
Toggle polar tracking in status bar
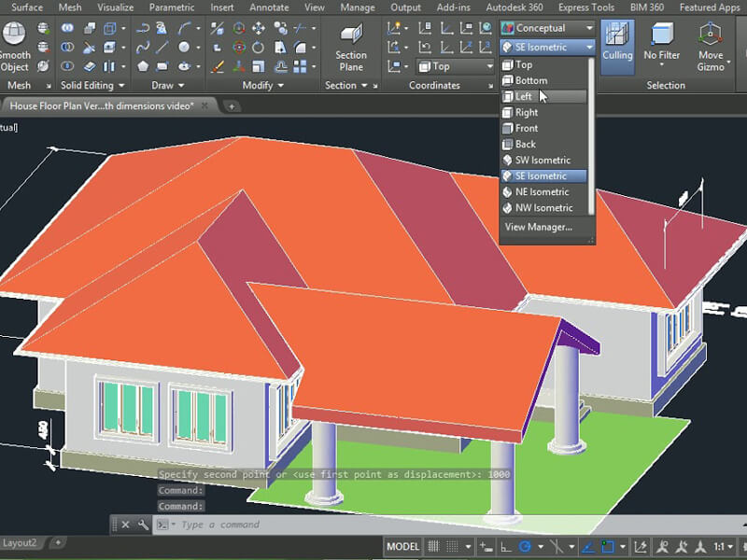tap(527, 546)
